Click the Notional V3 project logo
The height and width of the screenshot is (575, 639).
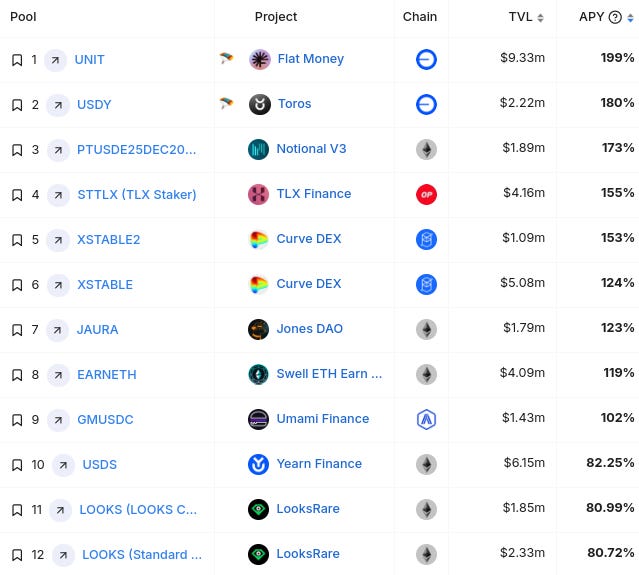258,149
